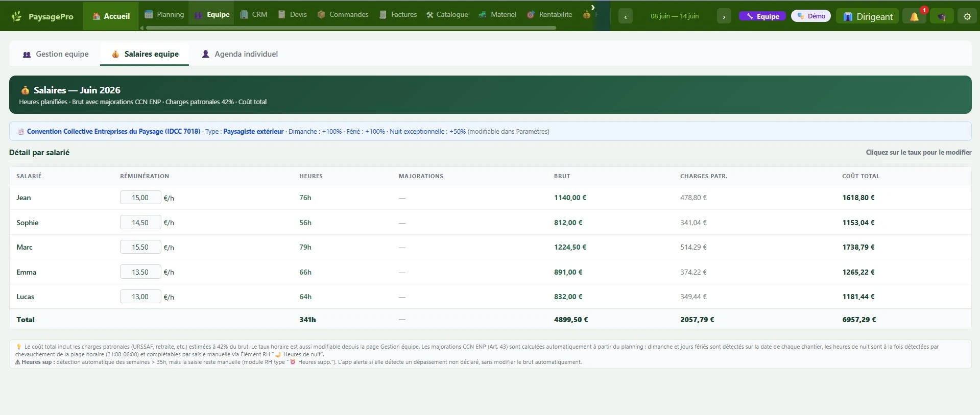Click the PaysagePro leaf logo

17,16
